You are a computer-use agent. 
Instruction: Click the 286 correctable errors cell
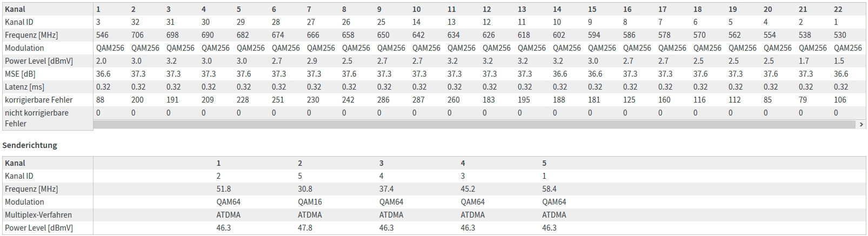384,100
